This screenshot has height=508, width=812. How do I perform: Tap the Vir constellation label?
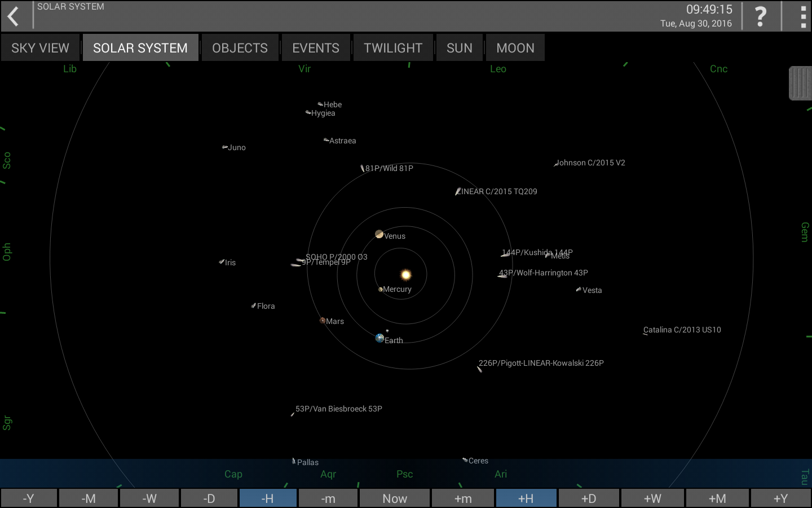tap(304, 69)
